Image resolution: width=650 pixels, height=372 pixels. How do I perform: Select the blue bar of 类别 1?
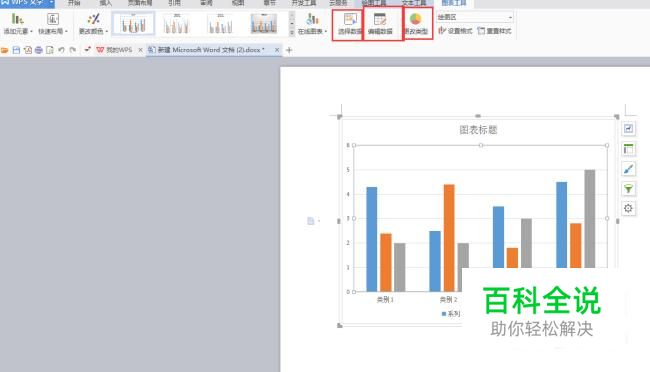point(372,239)
